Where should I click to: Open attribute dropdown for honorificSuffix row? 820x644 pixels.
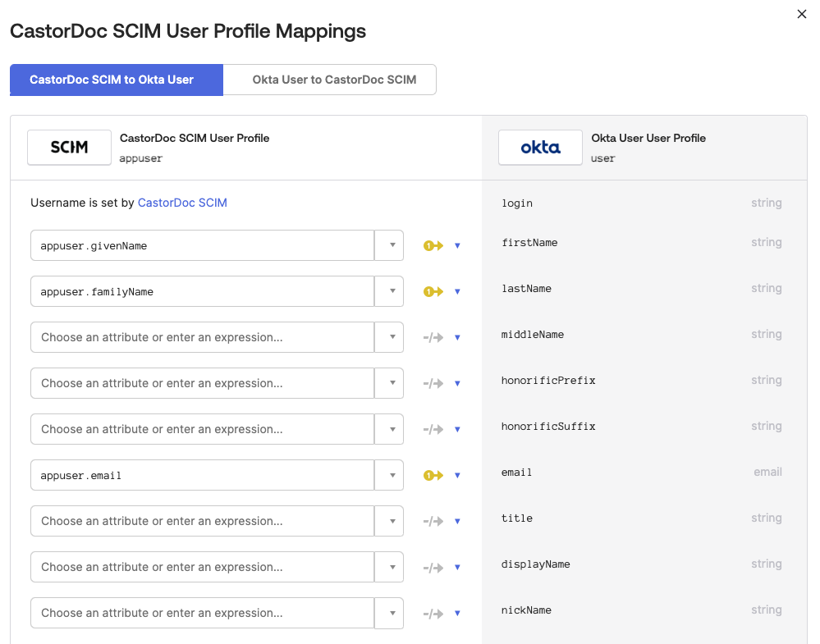point(389,429)
